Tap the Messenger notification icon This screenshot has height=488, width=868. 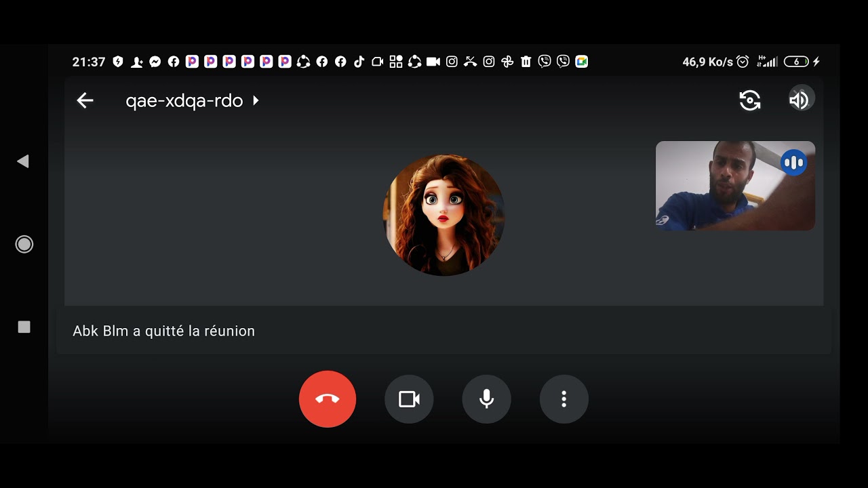[155, 62]
